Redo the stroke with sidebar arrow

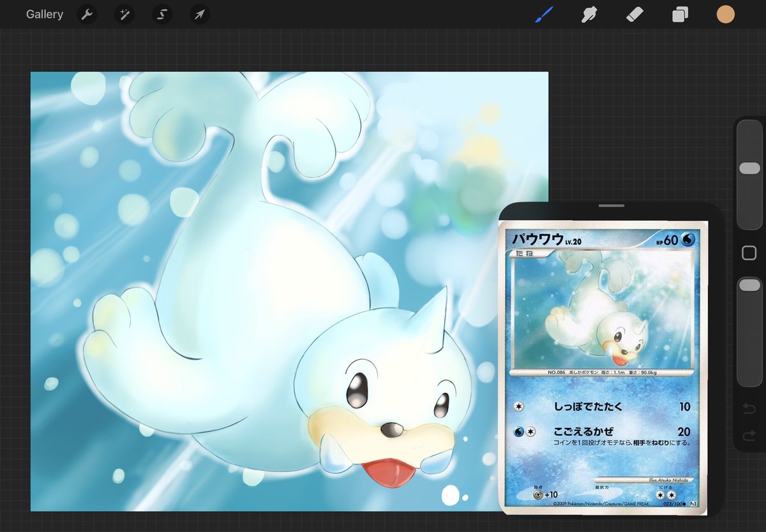coord(749,436)
